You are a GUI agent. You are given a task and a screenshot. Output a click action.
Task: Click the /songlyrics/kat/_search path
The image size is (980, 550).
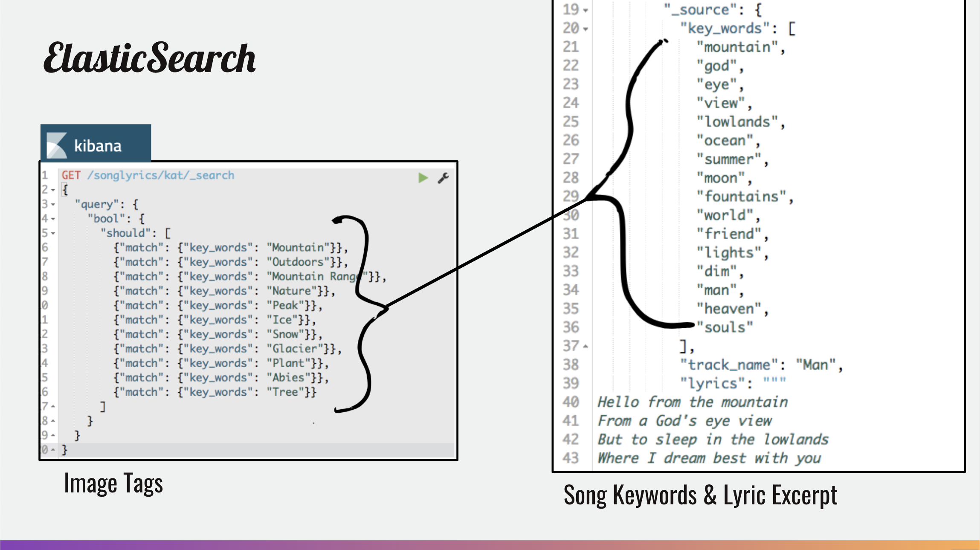click(161, 175)
